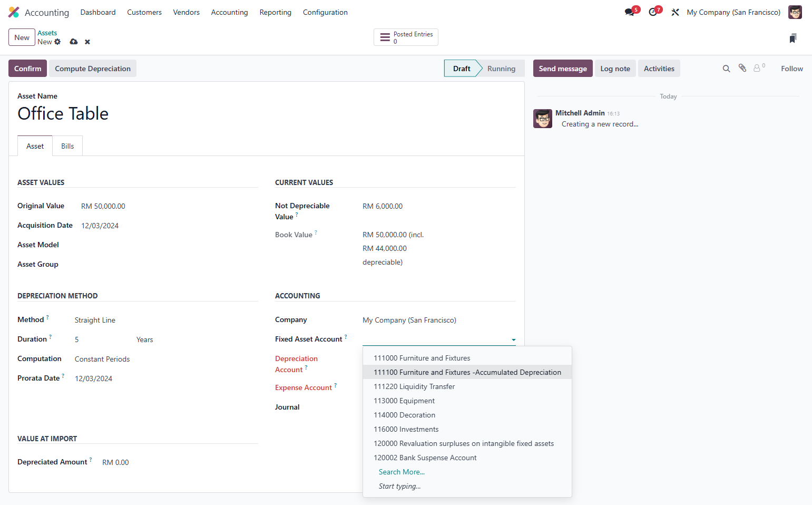
Task: Click Compute Depreciation button
Action: point(93,69)
